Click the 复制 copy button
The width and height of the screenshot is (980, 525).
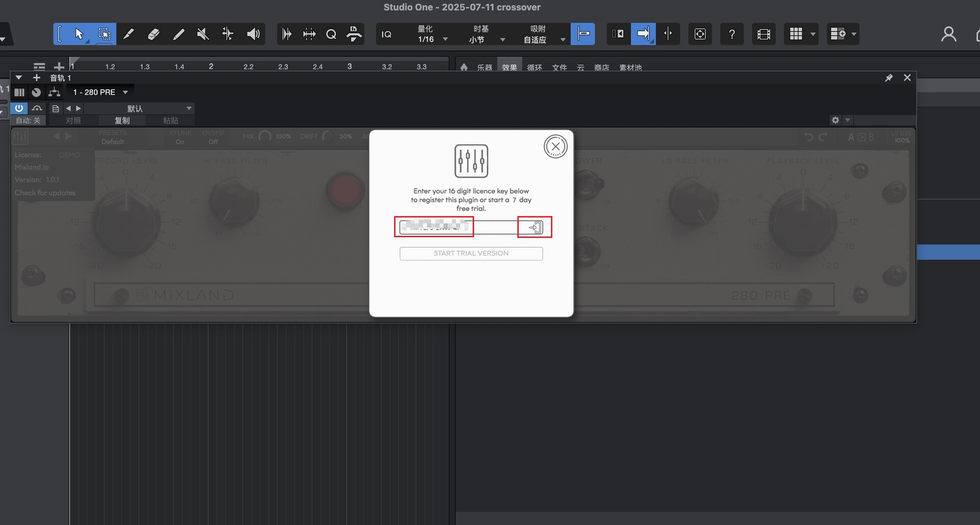pyautogui.click(x=122, y=121)
